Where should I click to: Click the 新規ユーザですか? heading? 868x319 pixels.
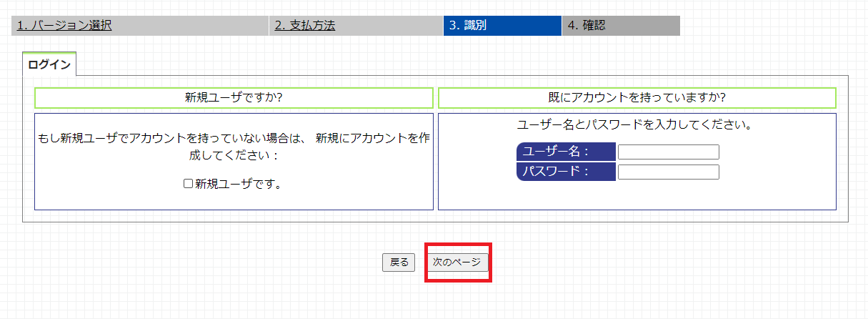pyautogui.click(x=234, y=98)
